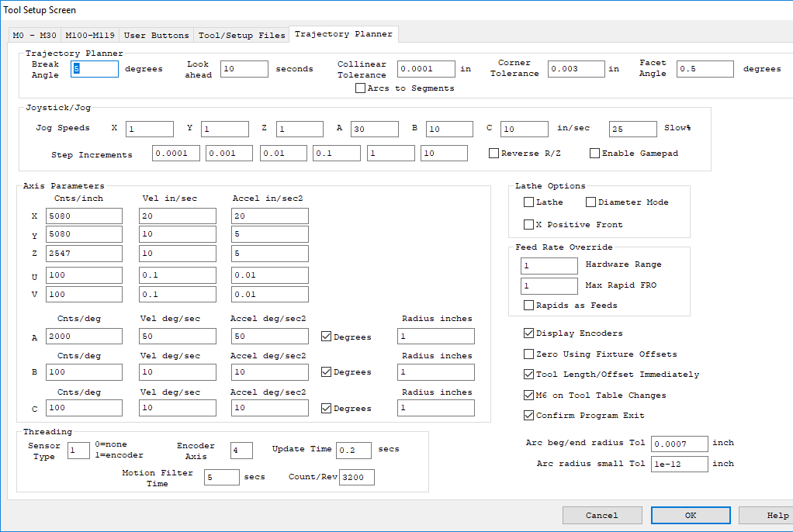Open the M100-M119 tab

pyautogui.click(x=91, y=36)
